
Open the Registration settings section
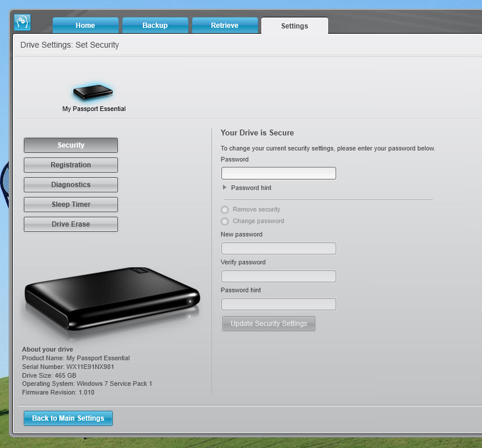pos(71,165)
